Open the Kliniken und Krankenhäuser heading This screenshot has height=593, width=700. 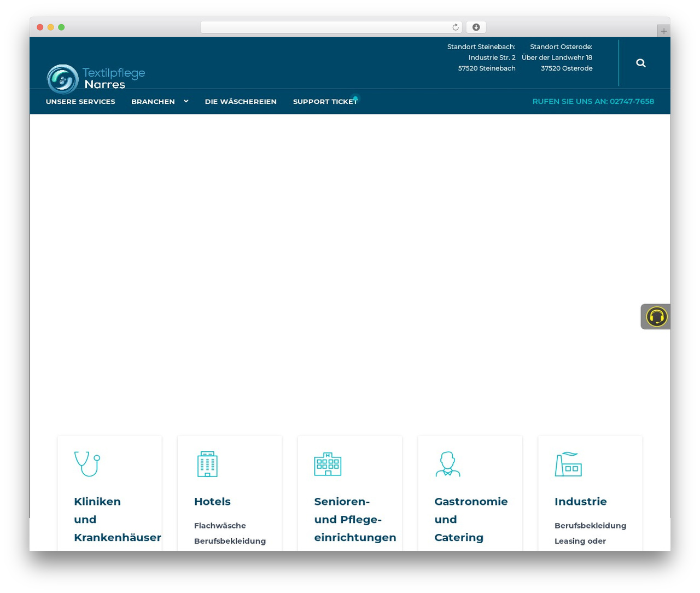coord(118,519)
